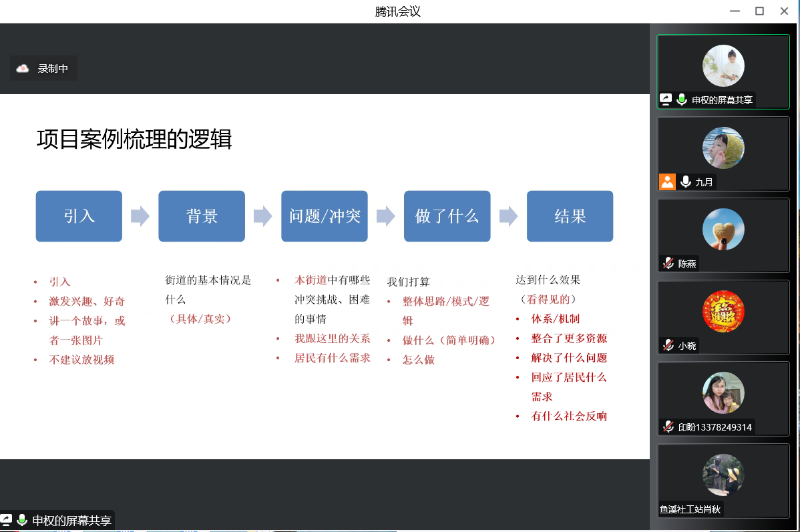Click the muted mic icon beside 印盼13378249314

click(x=668, y=427)
